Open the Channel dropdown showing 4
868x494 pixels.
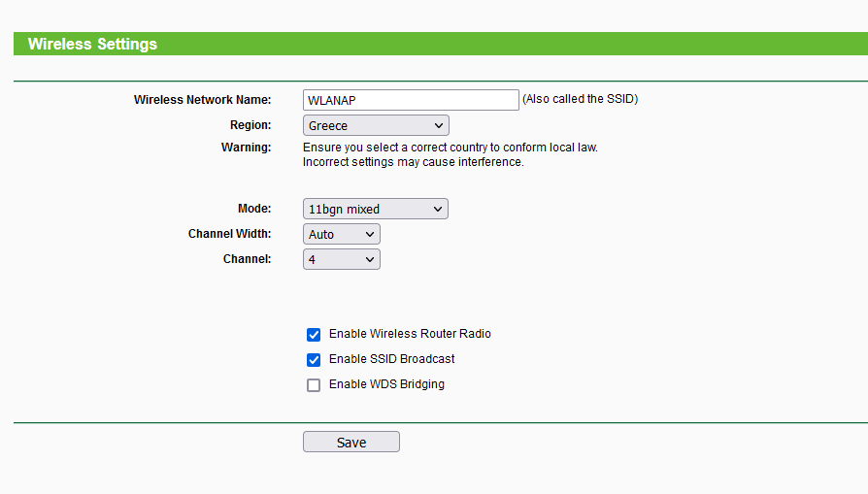[x=342, y=259]
